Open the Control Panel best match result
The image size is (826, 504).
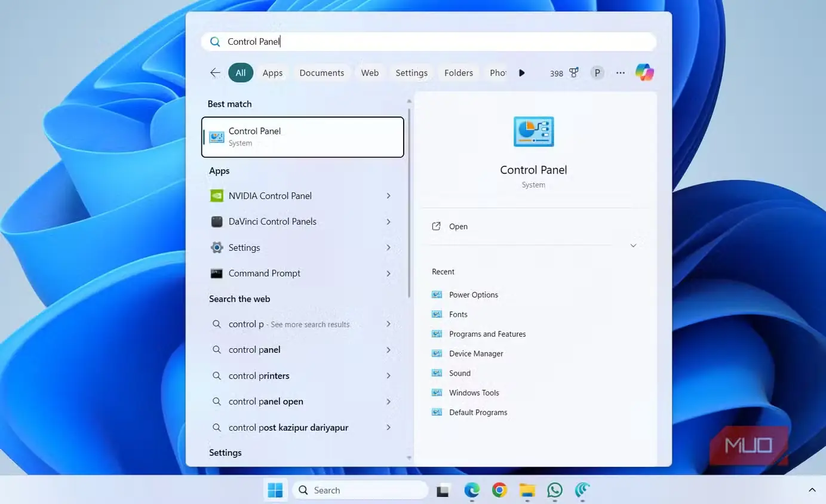(303, 137)
